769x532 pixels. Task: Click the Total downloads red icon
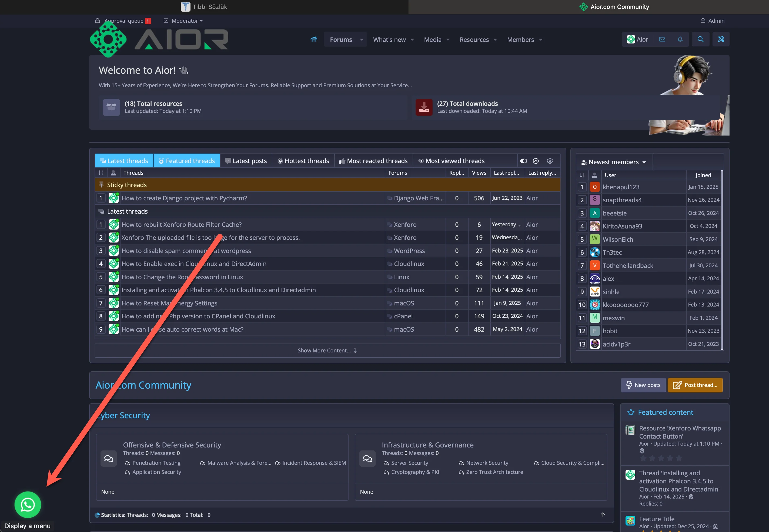(424, 107)
